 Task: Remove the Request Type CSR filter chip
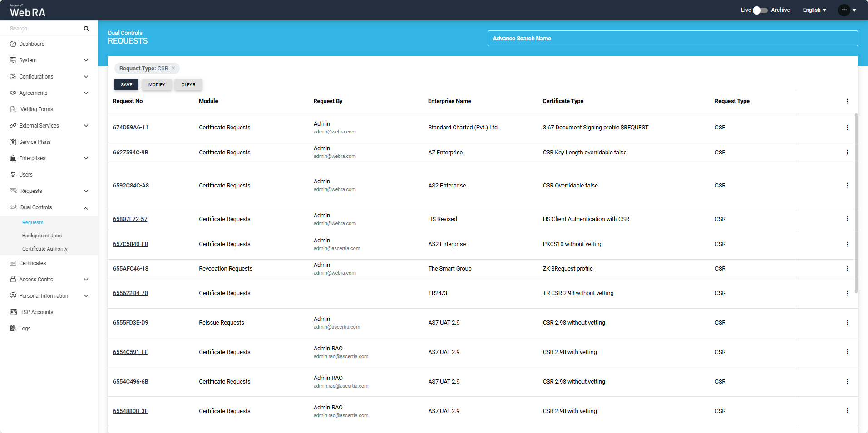point(173,68)
